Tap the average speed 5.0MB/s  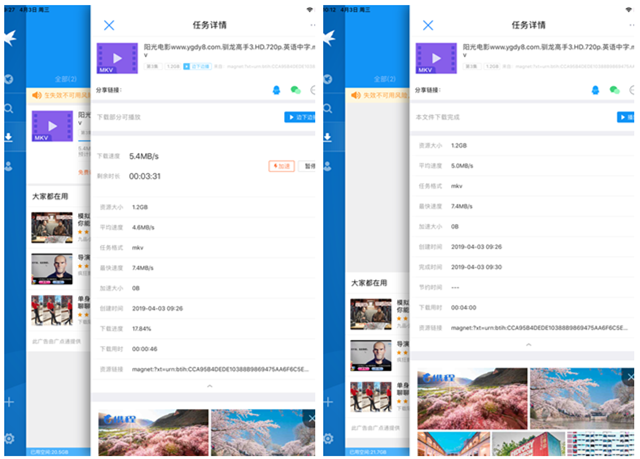[x=462, y=166]
